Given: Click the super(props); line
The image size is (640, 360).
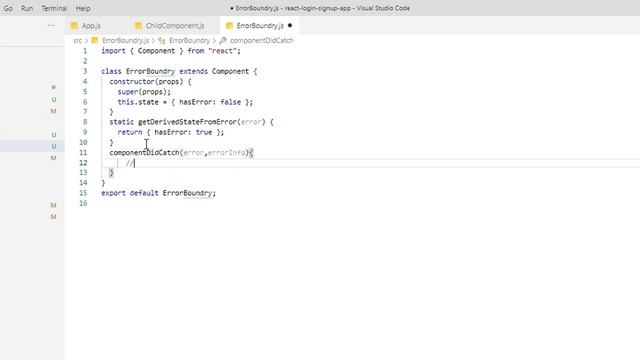Looking at the screenshot, I should tap(144, 92).
